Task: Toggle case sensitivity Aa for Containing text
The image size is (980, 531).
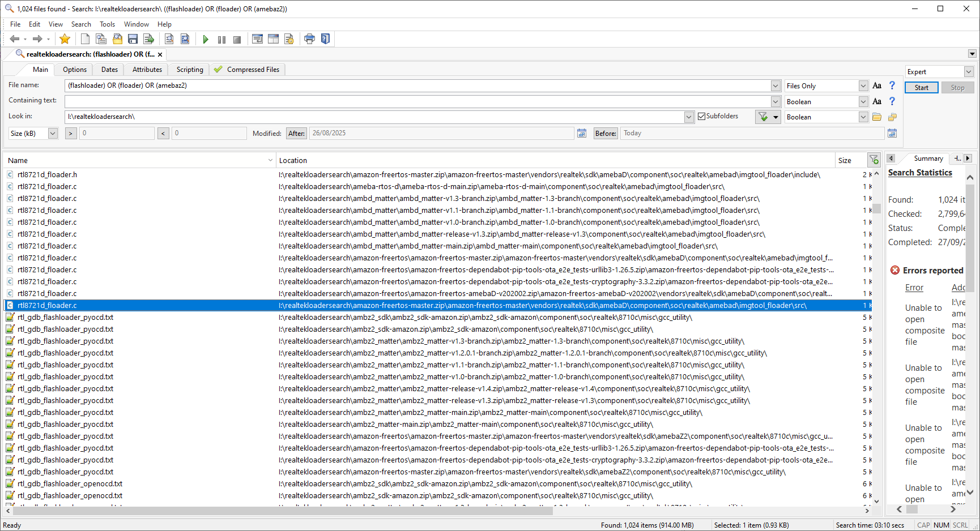Action: 877,101
